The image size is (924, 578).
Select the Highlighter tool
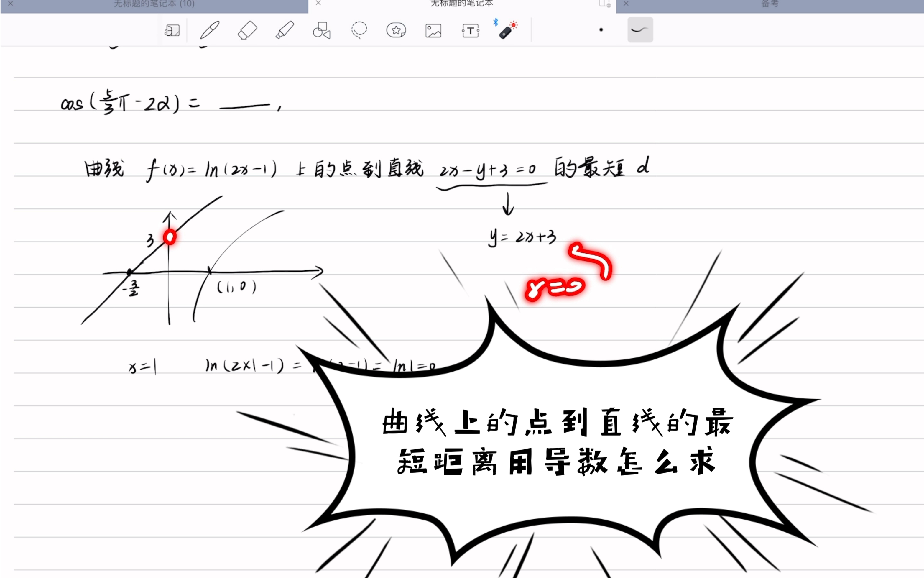[x=285, y=30]
